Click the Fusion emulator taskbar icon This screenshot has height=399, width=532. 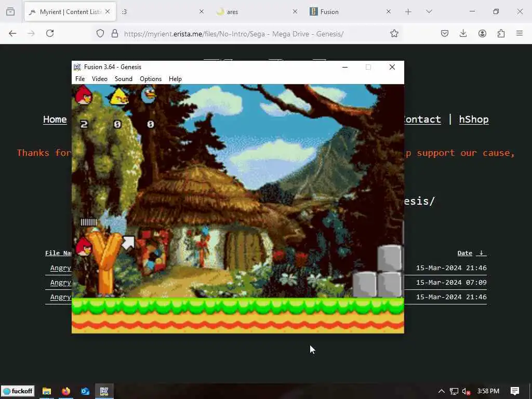[104, 391]
